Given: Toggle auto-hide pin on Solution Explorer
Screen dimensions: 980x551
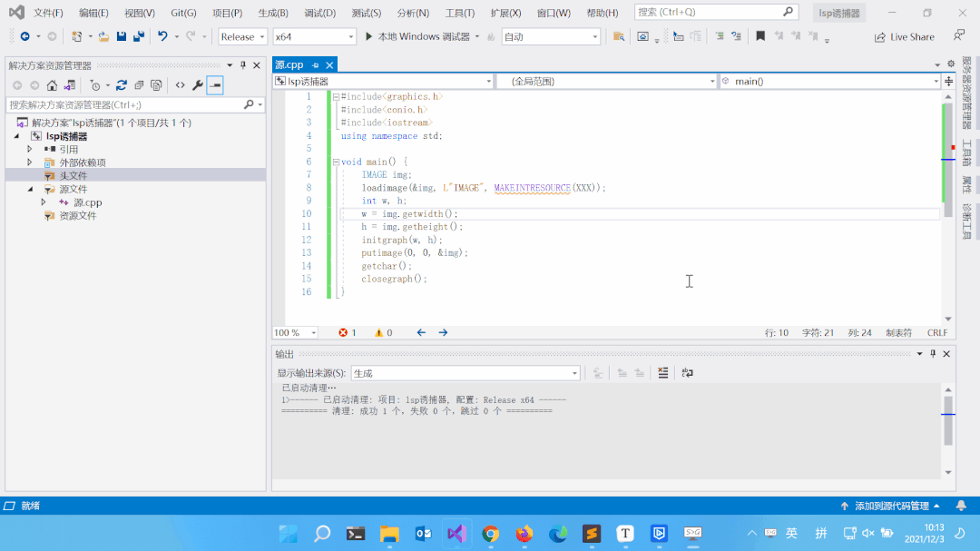Looking at the screenshot, I should pyautogui.click(x=243, y=65).
